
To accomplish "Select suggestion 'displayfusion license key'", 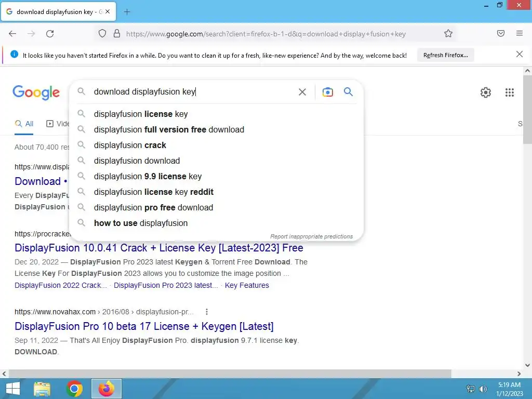I will 216,114.
